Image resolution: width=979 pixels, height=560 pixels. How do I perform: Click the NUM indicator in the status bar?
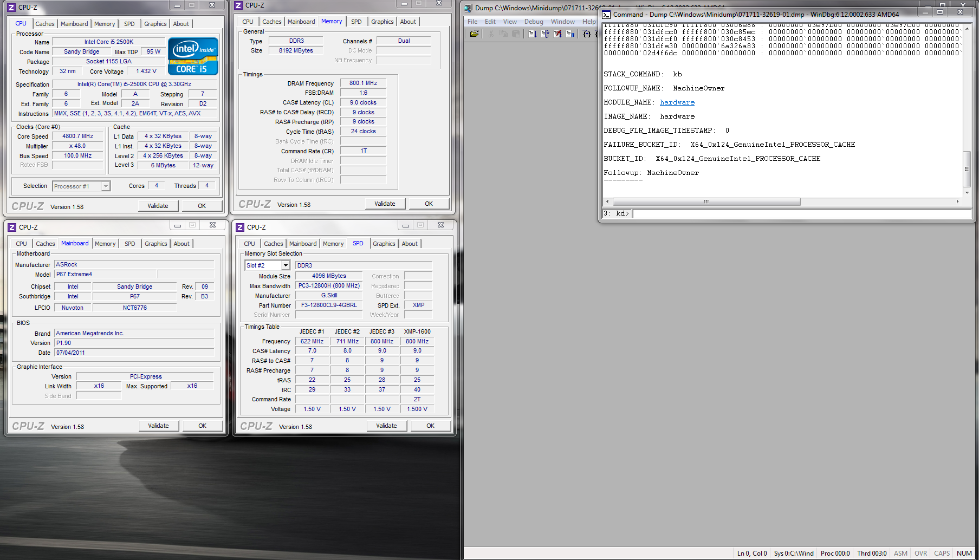[964, 554]
